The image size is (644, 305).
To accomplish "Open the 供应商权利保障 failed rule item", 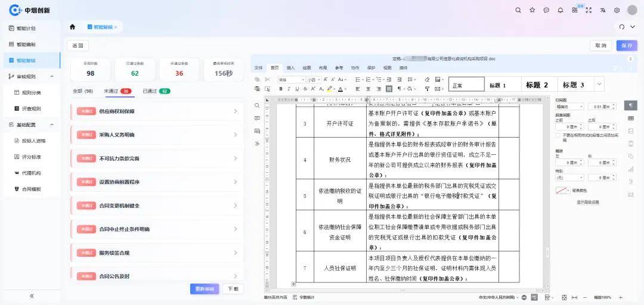I will (157, 111).
